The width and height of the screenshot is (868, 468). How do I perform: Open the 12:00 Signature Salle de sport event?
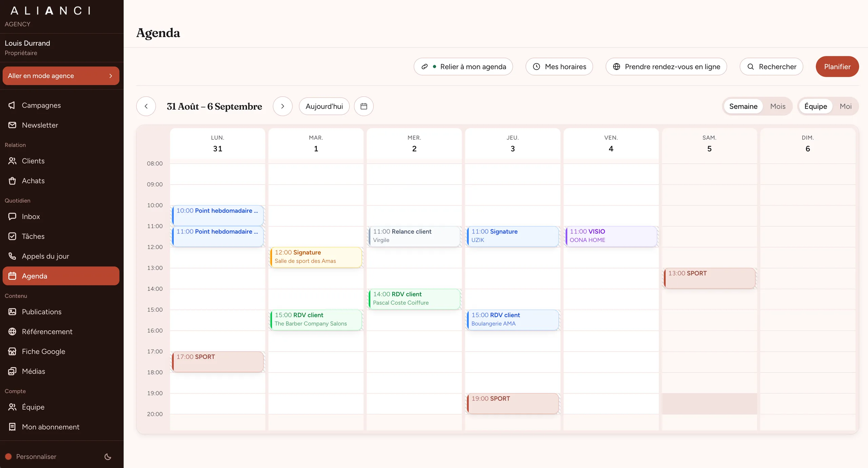click(316, 257)
